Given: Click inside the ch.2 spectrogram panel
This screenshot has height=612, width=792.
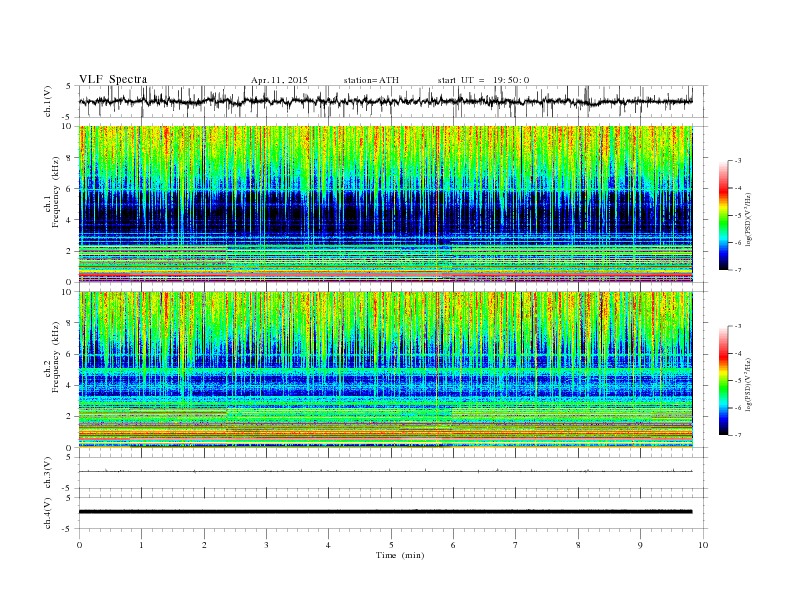Looking at the screenshot, I should pos(385,370).
